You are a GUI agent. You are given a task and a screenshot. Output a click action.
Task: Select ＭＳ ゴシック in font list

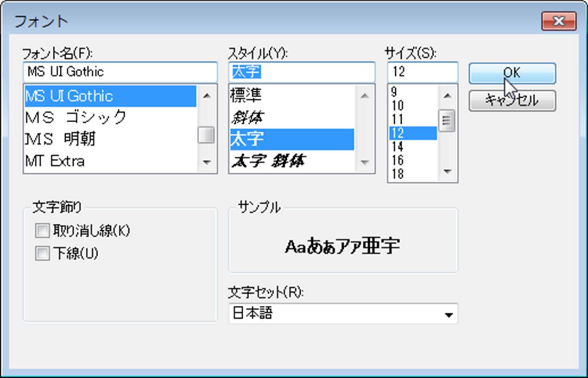click(x=76, y=117)
